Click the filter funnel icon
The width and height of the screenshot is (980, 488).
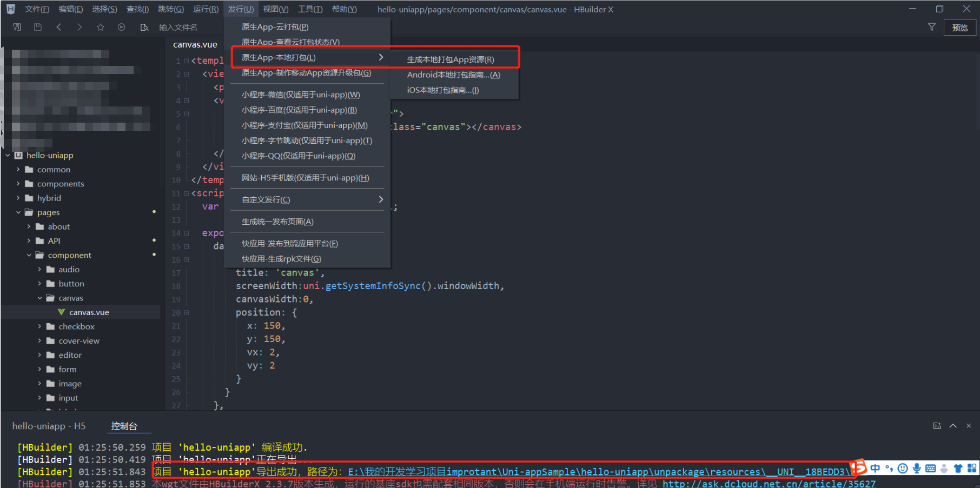click(931, 27)
